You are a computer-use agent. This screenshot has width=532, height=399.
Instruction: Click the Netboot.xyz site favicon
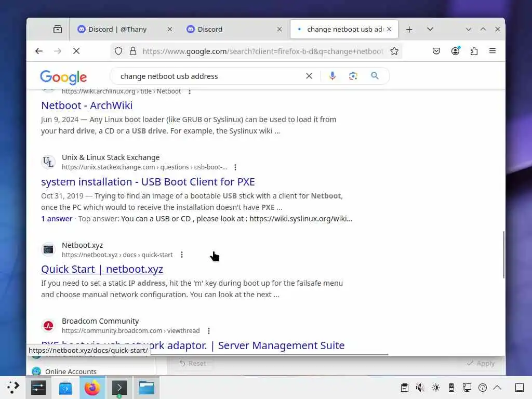(48, 249)
